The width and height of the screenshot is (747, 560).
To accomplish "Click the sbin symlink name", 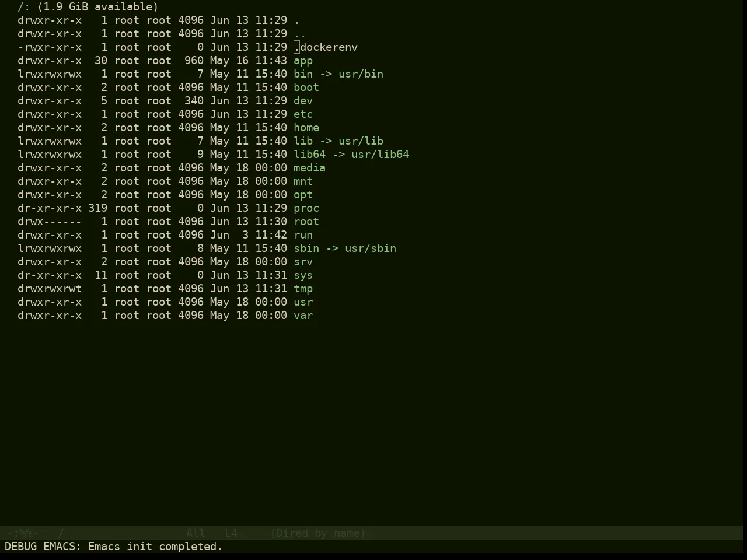I will pos(306,249).
